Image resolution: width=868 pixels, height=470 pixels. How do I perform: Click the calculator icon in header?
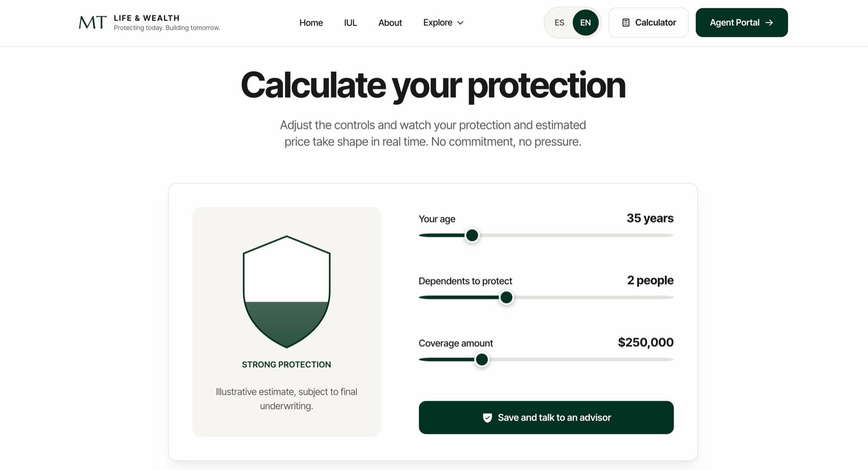pos(625,23)
